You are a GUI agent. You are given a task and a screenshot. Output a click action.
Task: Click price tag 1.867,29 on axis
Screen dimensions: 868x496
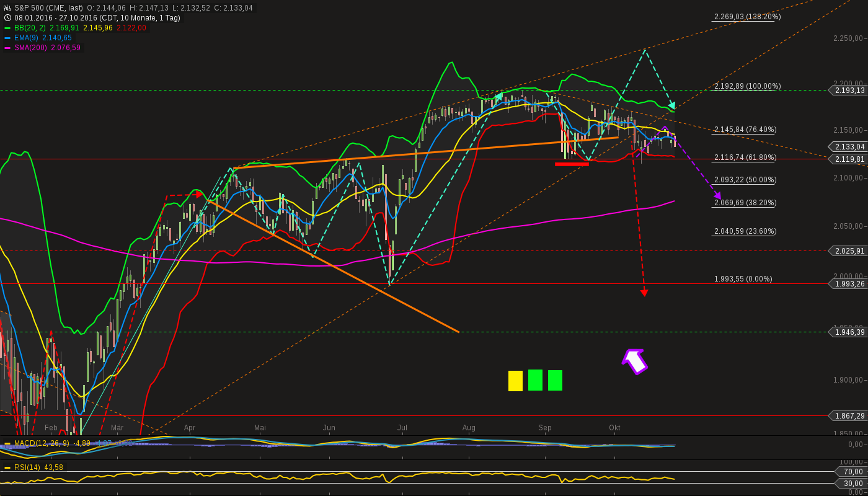click(848, 415)
